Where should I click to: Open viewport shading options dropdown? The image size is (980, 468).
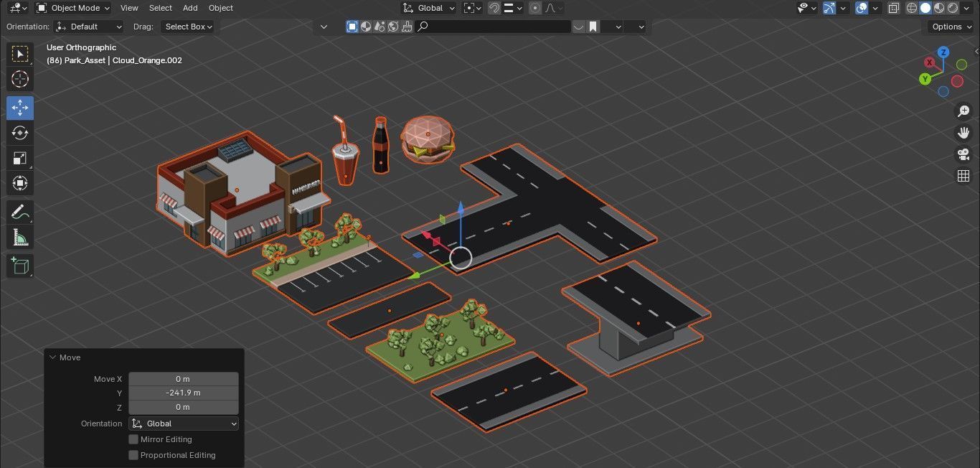(967, 8)
